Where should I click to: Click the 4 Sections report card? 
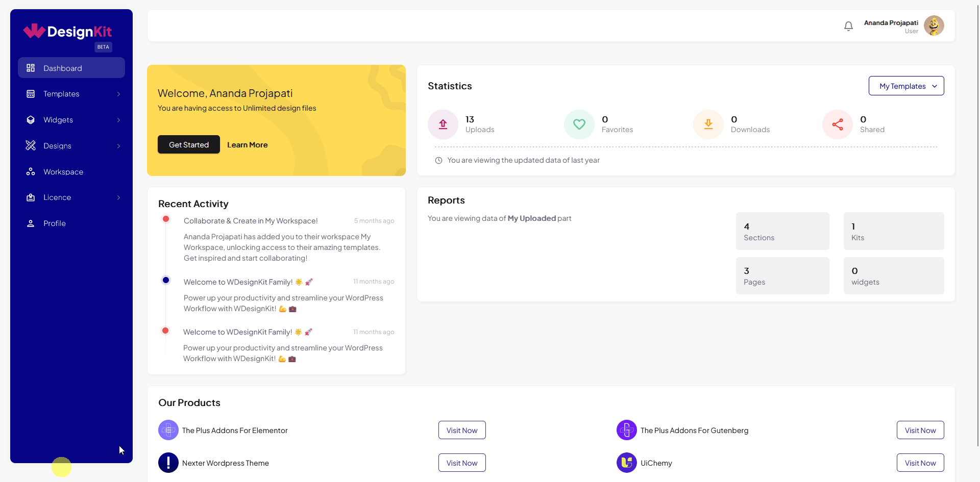click(x=782, y=231)
